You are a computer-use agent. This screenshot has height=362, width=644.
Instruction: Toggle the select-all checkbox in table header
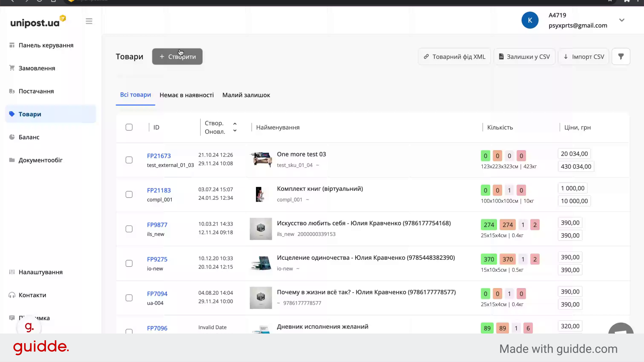coord(129,127)
